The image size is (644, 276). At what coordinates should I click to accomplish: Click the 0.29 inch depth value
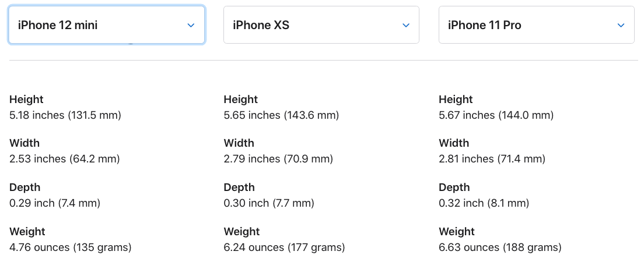point(55,203)
